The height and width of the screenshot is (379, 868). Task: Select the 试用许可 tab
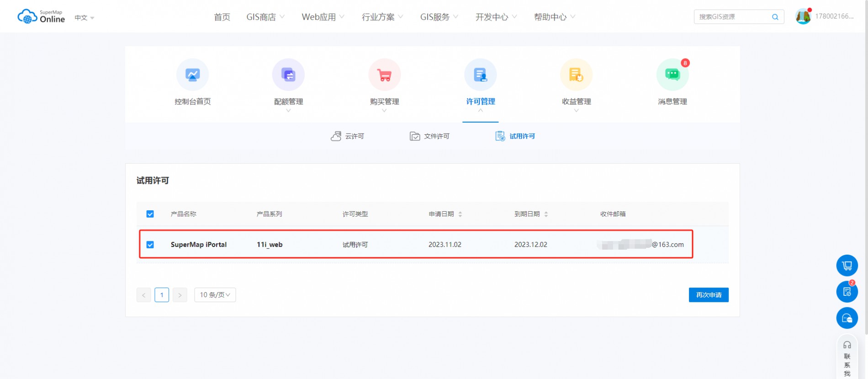point(515,136)
